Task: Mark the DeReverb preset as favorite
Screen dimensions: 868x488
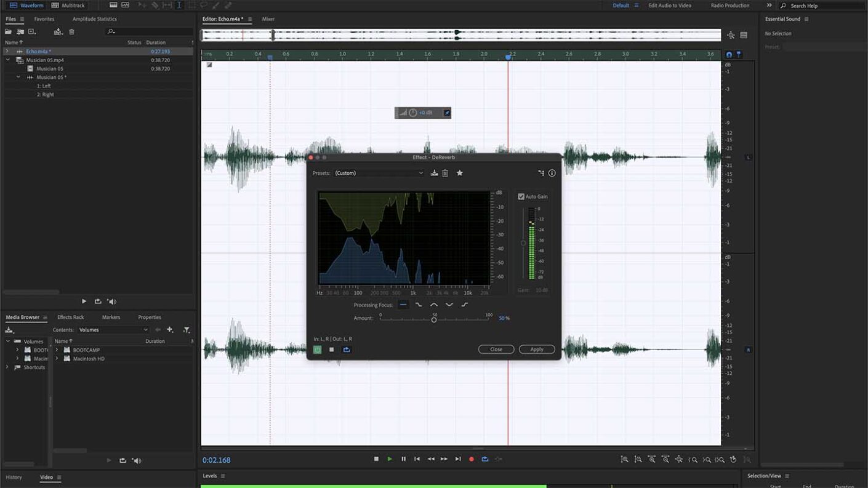Action: point(459,173)
